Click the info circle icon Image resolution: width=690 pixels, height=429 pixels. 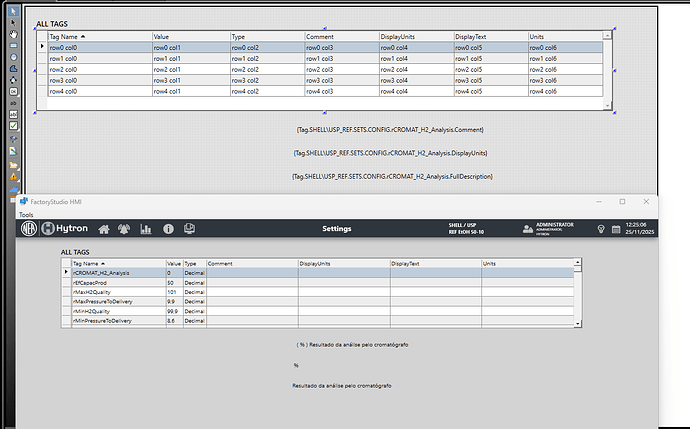click(x=167, y=229)
